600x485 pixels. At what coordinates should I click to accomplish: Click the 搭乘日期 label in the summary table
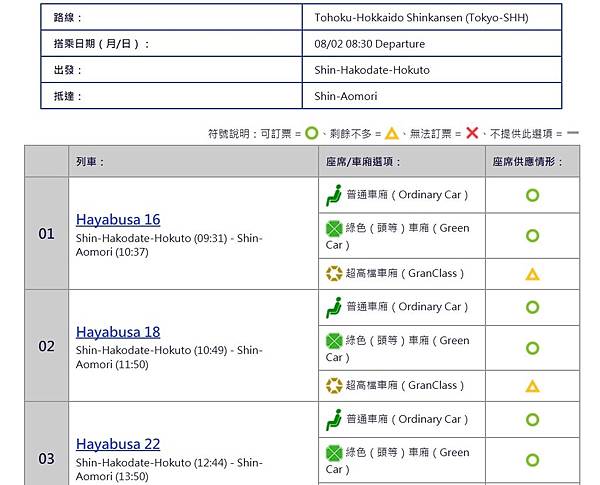click(101, 44)
